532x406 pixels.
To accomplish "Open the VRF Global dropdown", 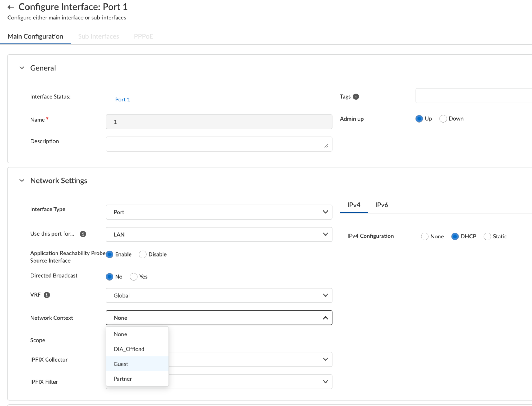I will [219, 295].
